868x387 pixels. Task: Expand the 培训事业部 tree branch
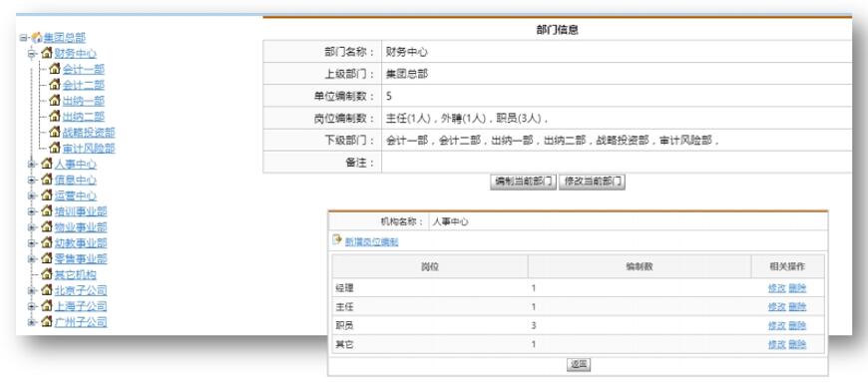point(32,211)
